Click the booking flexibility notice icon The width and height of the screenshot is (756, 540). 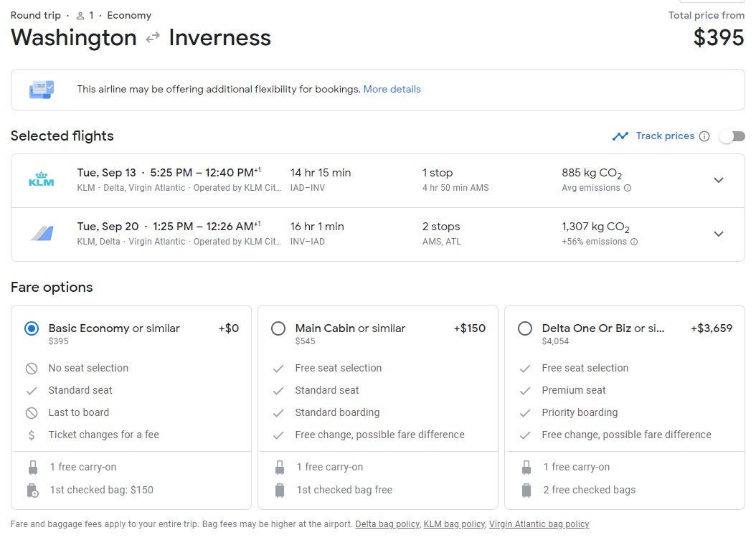click(41, 90)
